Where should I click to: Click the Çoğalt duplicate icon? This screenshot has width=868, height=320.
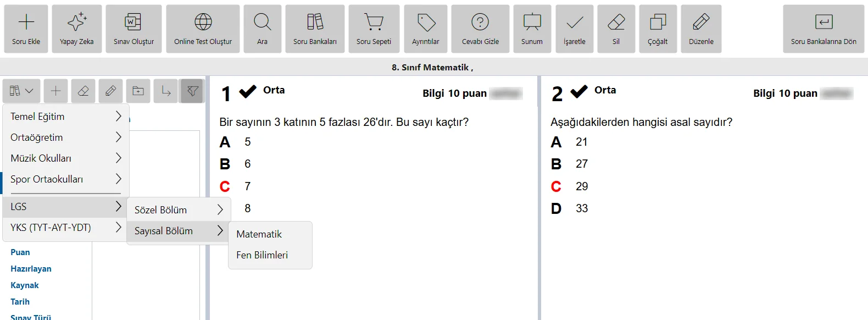click(x=658, y=23)
